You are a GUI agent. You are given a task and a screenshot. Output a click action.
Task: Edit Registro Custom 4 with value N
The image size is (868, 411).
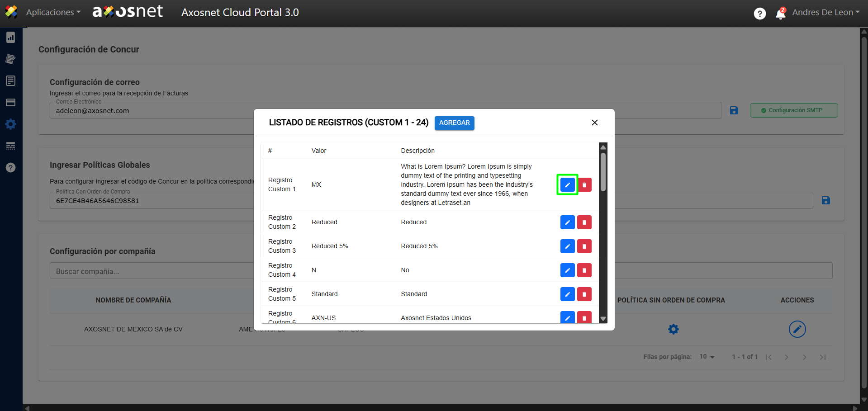[x=567, y=270]
